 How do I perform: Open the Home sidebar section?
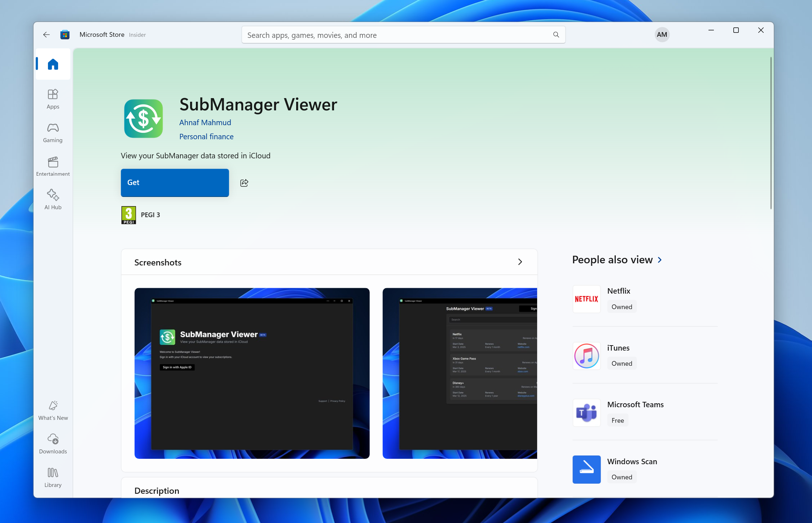click(53, 64)
